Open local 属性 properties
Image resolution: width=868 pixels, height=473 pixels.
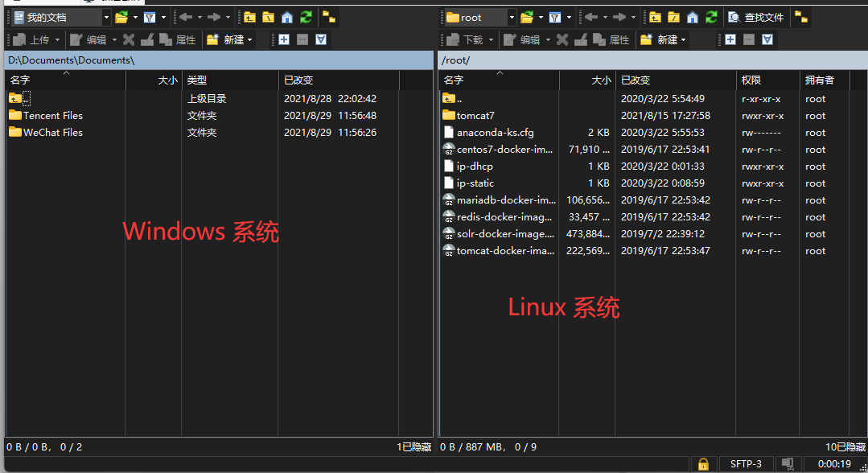coord(178,40)
